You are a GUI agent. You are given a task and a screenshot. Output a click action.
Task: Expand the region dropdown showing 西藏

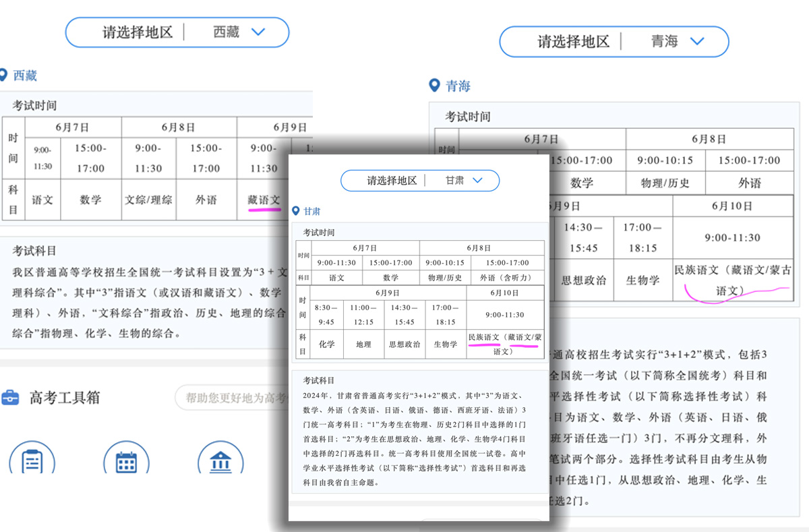point(258,32)
